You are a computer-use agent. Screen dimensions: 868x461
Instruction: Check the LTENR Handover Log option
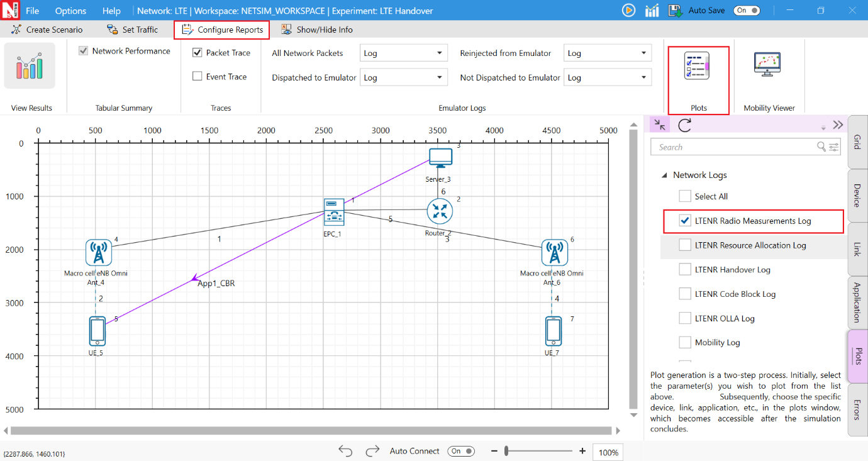point(685,270)
